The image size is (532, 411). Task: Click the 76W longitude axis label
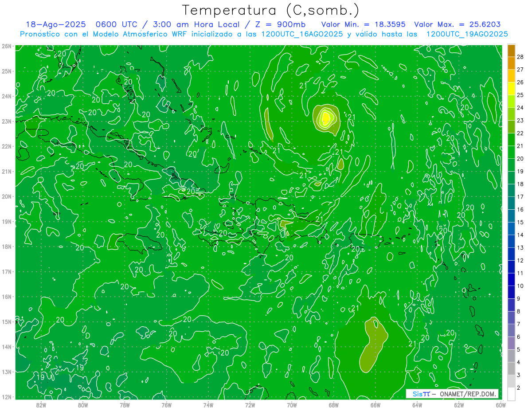click(x=166, y=405)
